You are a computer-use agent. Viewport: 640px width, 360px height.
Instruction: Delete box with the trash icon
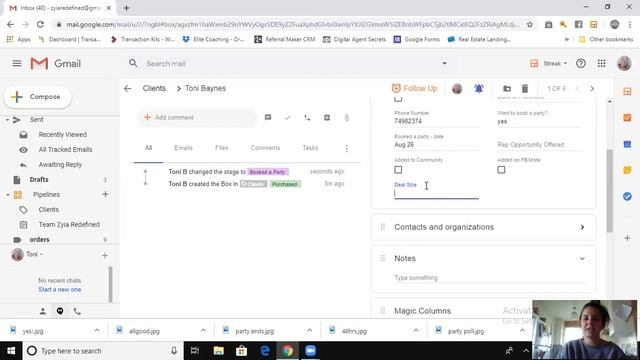(525, 88)
